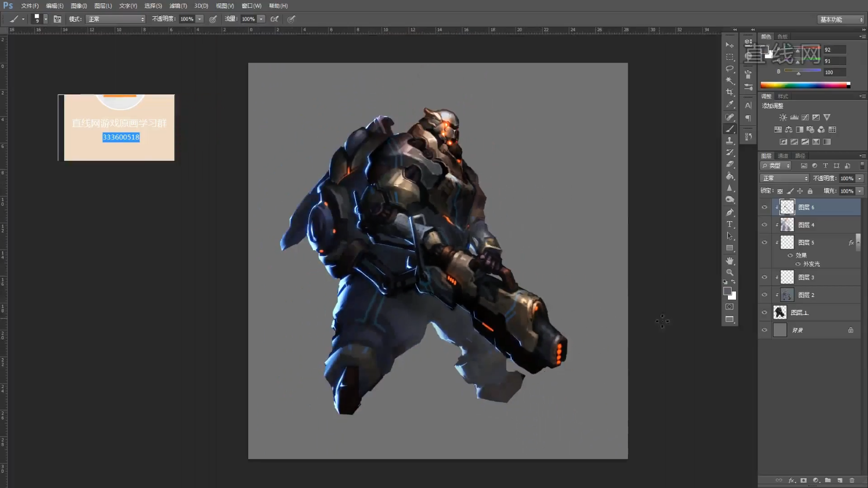Add Color Balance adjustment

[x=789, y=130]
